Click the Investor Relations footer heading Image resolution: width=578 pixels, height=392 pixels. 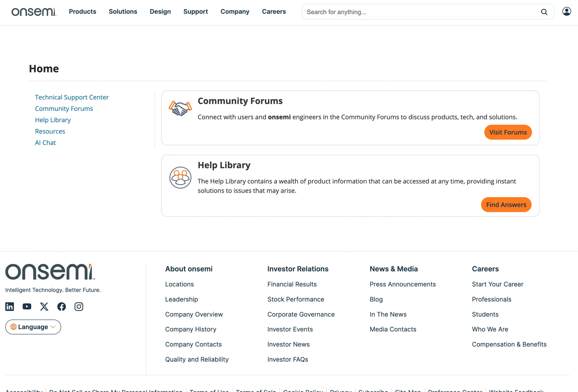coord(298,269)
